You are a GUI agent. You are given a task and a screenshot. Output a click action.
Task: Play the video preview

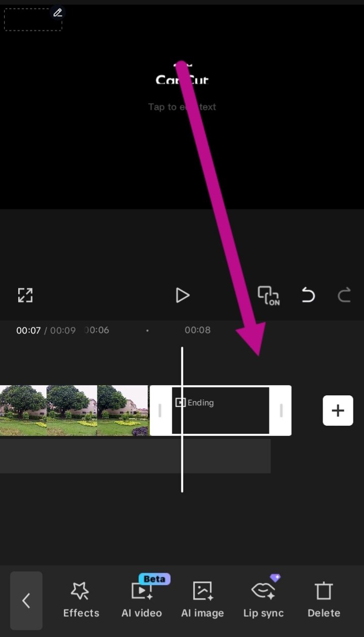click(182, 295)
